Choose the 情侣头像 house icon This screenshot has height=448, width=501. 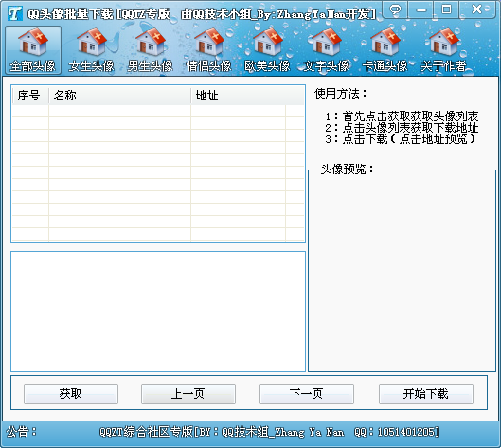tap(209, 50)
